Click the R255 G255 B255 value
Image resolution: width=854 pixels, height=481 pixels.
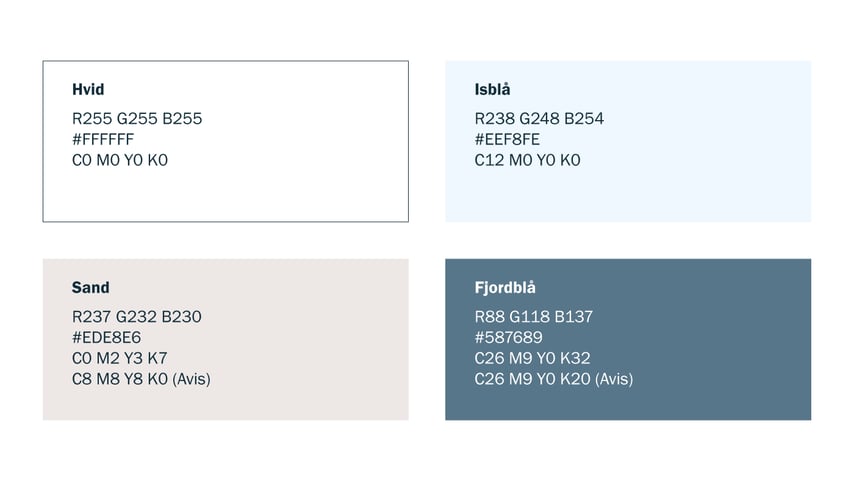pyautogui.click(x=137, y=119)
